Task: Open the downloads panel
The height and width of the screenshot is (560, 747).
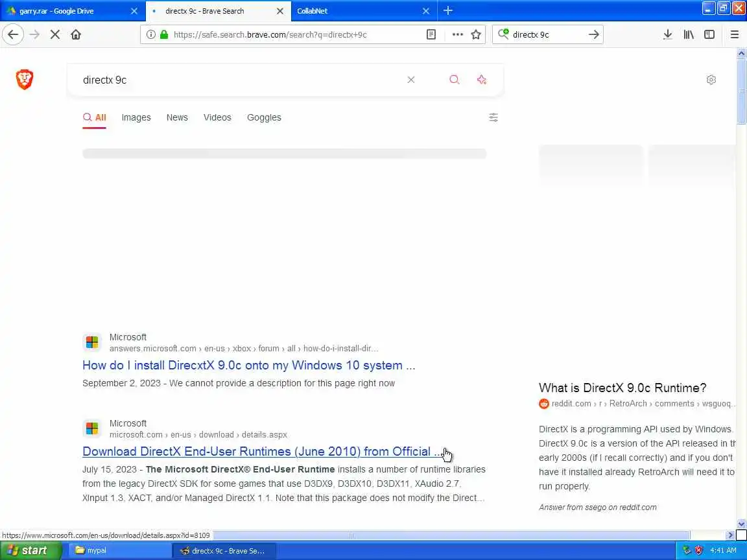Action: [x=667, y=34]
